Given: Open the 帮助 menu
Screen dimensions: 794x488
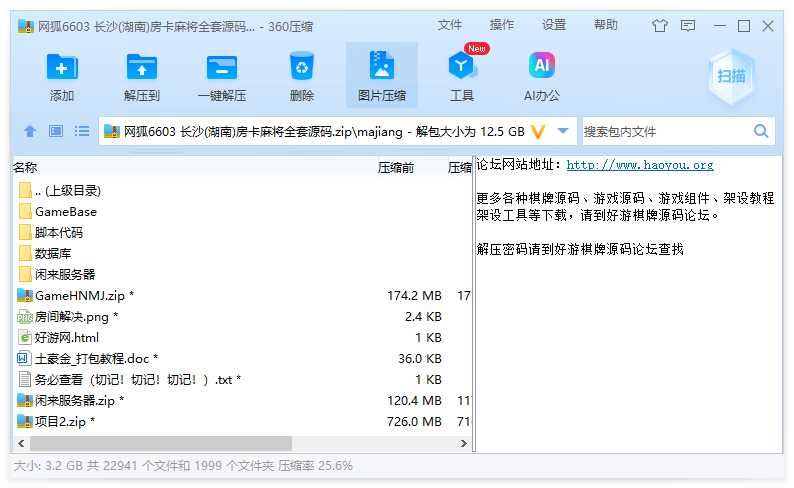Looking at the screenshot, I should tap(606, 25).
